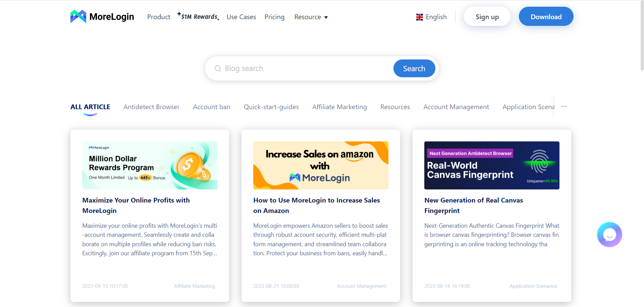Click the Sign up button
Screen dimensions: 644x307
[x=487, y=16]
